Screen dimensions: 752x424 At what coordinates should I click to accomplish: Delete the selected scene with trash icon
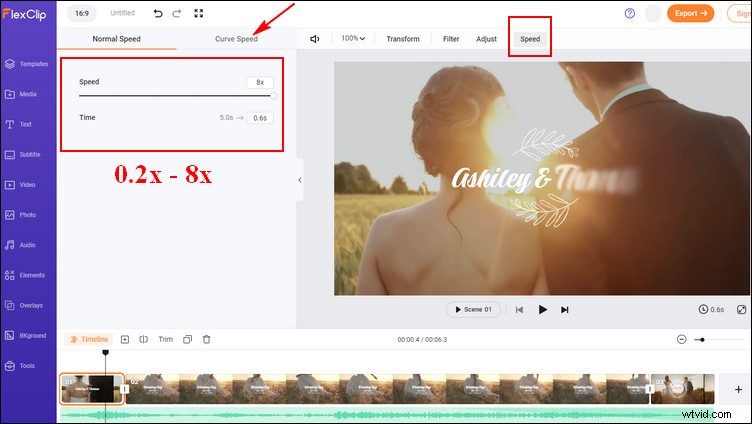click(x=206, y=339)
